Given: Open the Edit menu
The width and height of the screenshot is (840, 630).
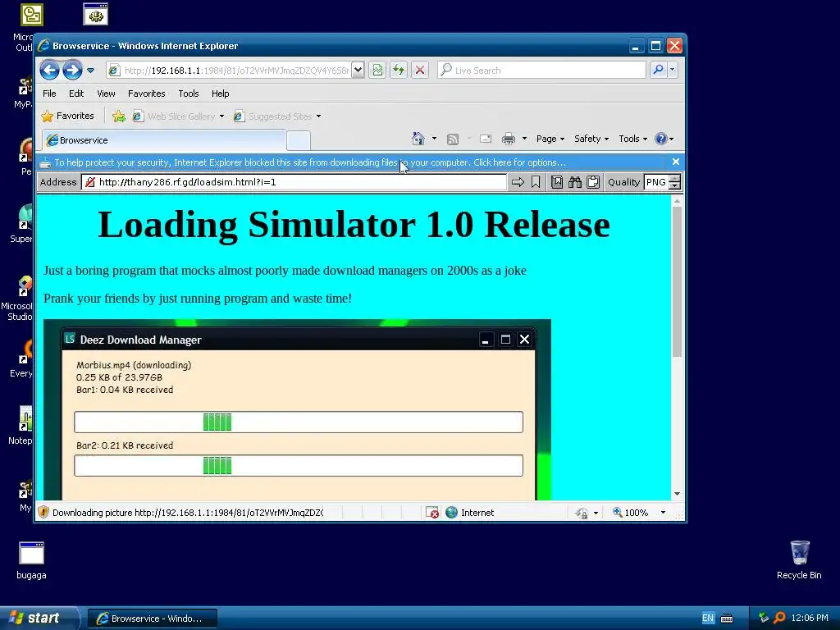Looking at the screenshot, I should click(x=76, y=94).
